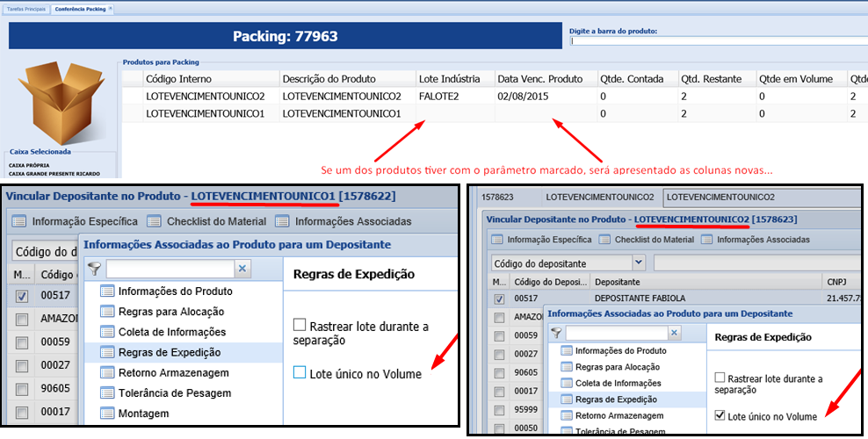Viewport: 868px width, 439px height.
Task: Clear filter with X in LOTEVENCIMENTOUNICO1 window
Action: [242, 269]
